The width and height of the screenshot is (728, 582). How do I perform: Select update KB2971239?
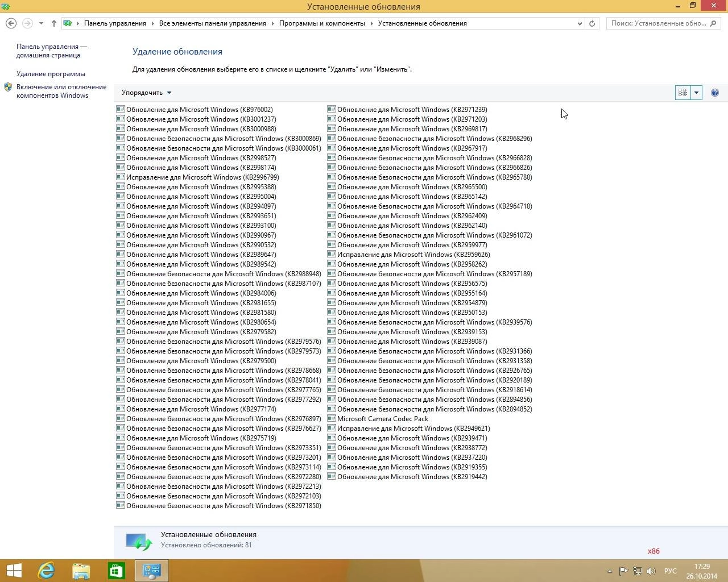tap(407, 110)
